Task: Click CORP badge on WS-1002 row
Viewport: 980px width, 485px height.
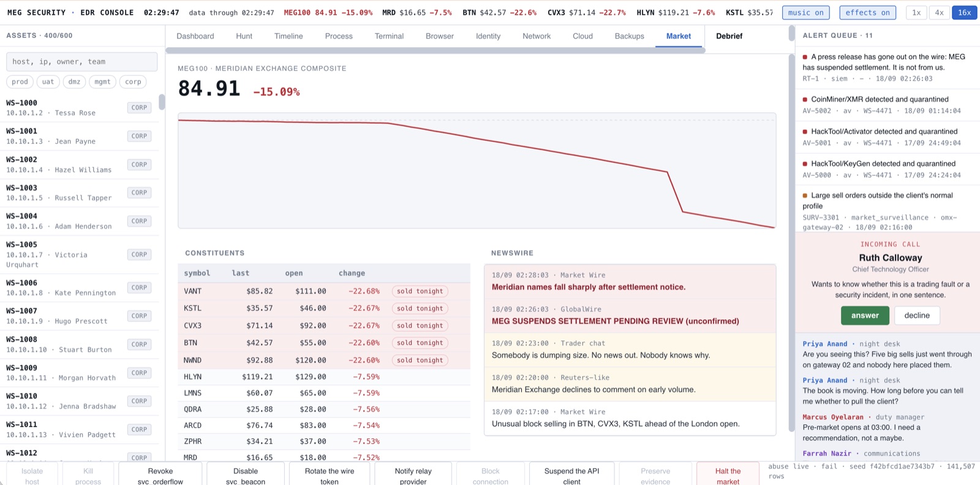Action: [x=139, y=164]
